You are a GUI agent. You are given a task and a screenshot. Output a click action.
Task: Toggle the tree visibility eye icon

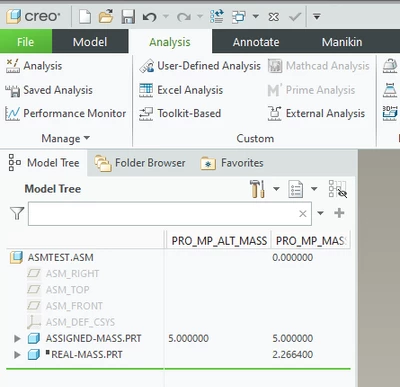point(338,189)
